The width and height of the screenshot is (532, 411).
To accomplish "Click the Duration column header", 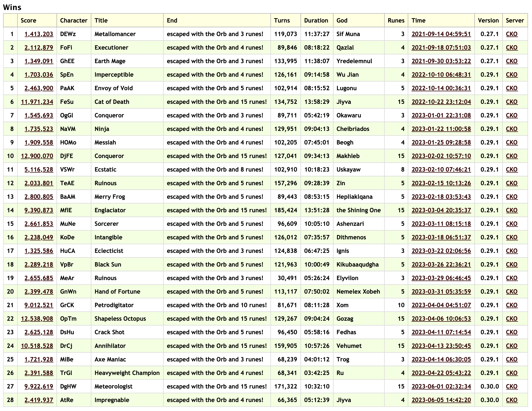I will tap(317, 20).
